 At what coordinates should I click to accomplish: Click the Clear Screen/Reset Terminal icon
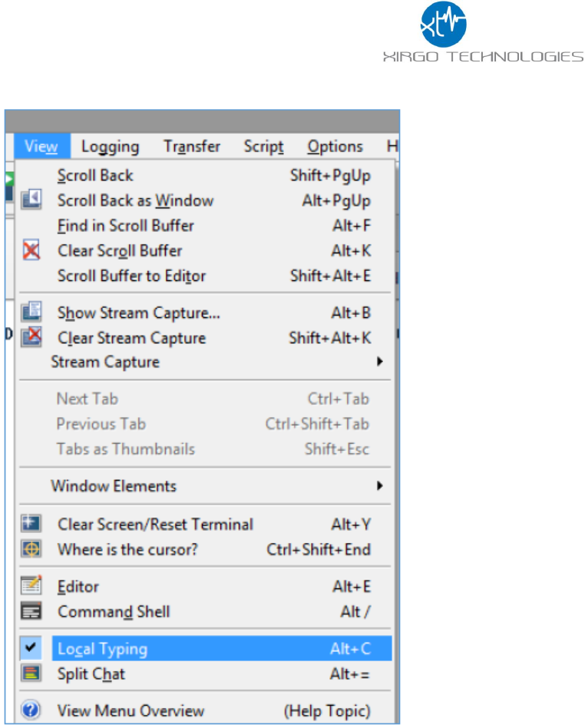pos(31,524)
